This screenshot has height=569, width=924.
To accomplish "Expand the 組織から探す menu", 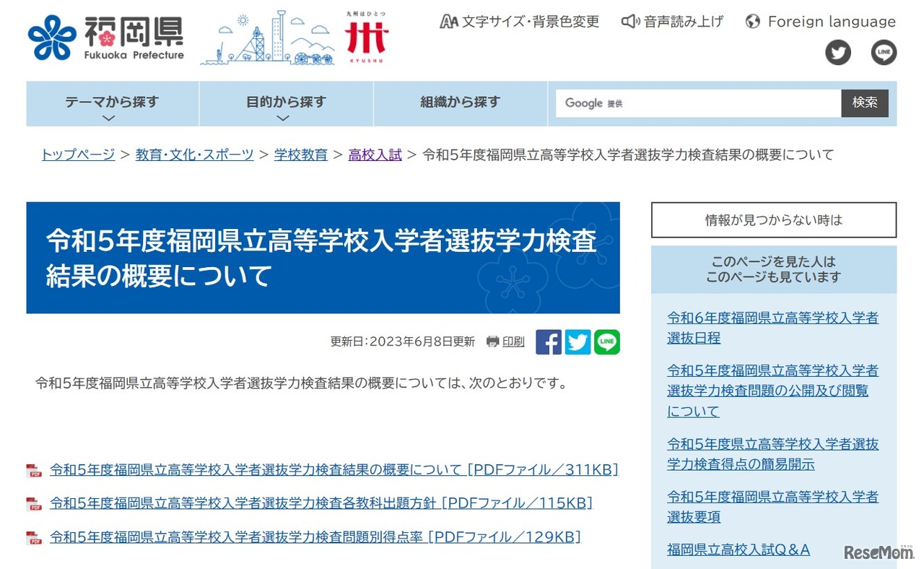I will pos(460,103).
